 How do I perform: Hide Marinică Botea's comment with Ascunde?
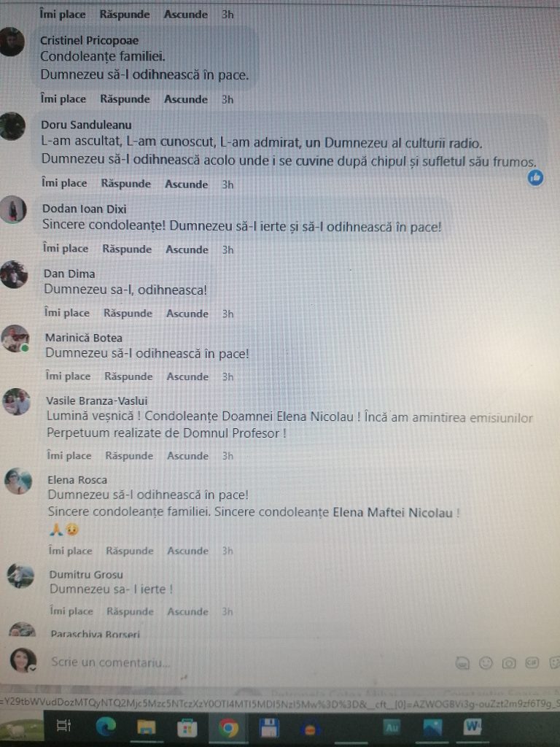[187, 376]
